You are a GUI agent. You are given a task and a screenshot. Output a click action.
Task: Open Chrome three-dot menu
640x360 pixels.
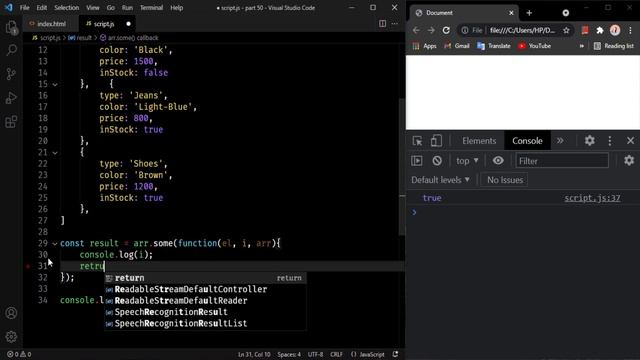[x=630, y=30]
